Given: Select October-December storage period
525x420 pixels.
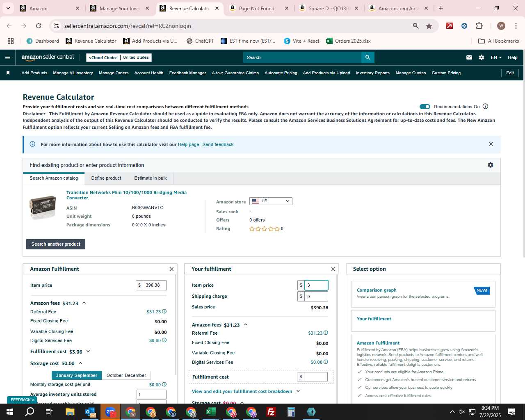Looking at the screenshot, I should click(126, 375).
